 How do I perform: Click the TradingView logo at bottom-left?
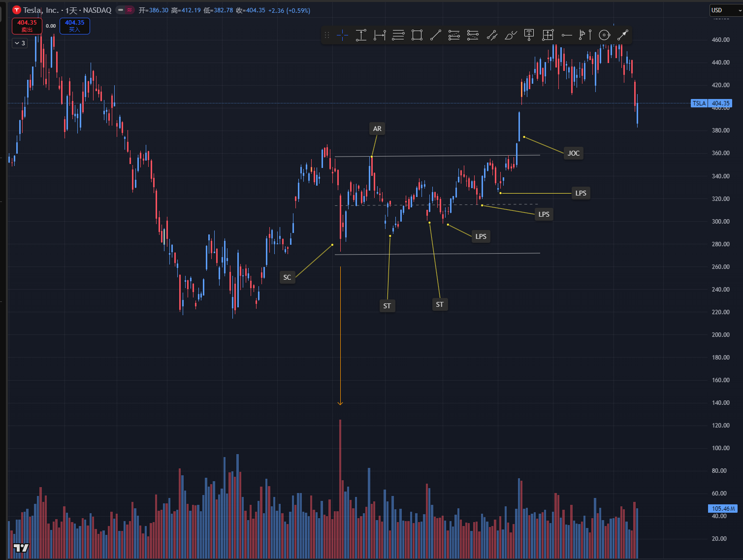click(21, 548)
